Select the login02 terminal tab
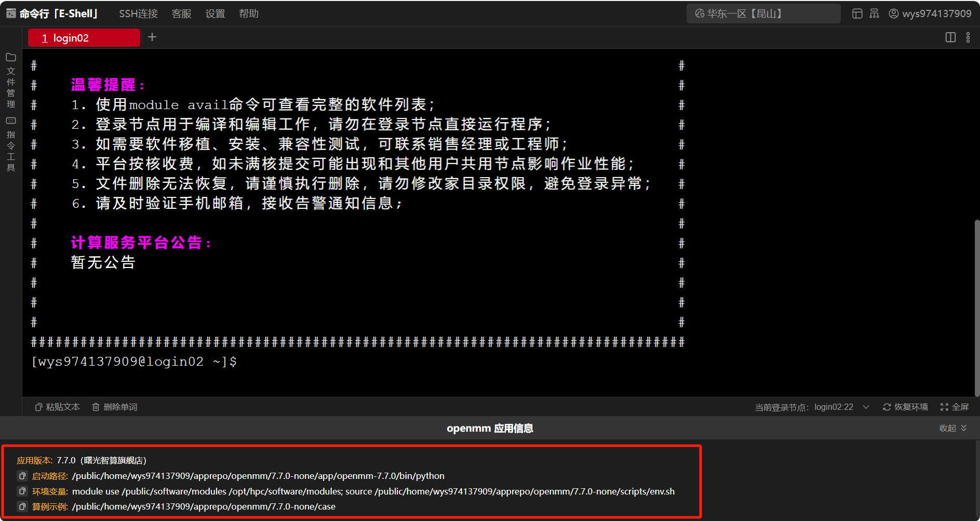Screen dimensions: 980x521 (84, 38)
